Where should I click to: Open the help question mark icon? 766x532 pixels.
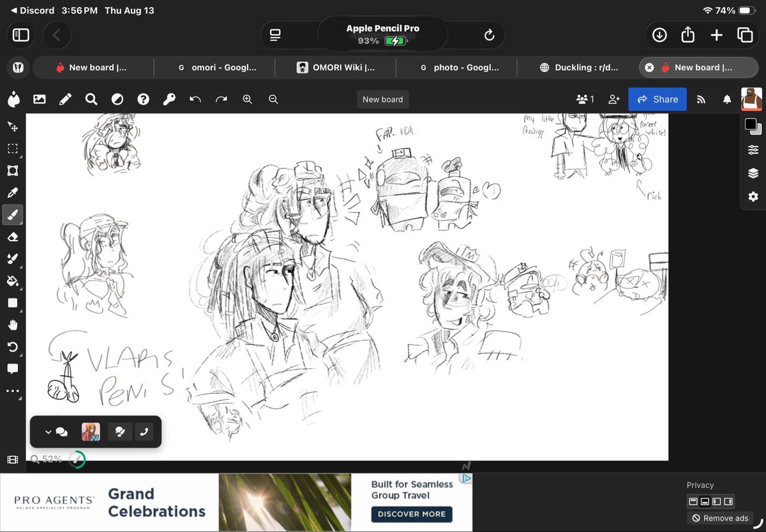click(143, 99)
